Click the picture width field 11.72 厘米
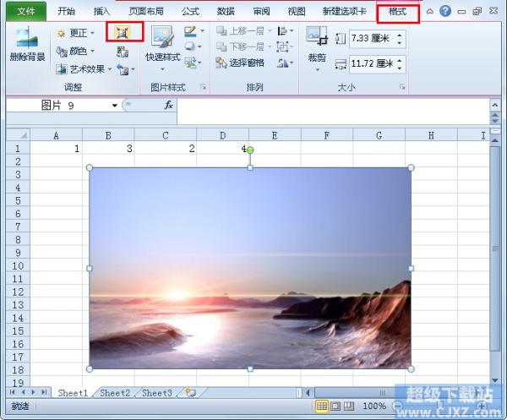The image size is (507, 420). [372, 63]
